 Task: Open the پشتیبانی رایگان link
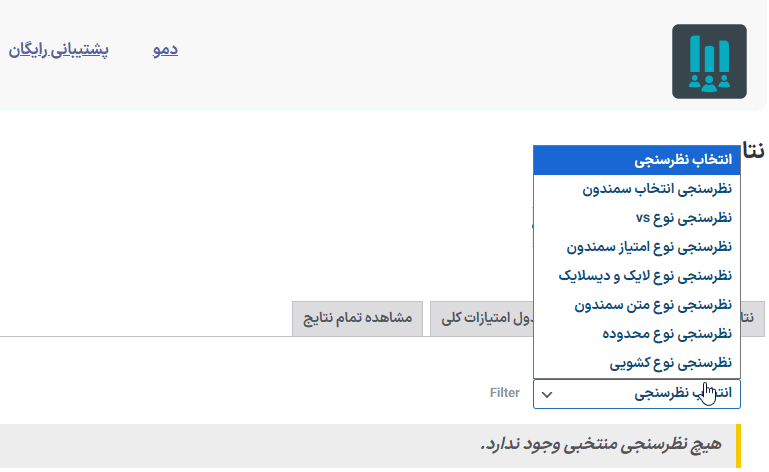click(x=58, y=50)
